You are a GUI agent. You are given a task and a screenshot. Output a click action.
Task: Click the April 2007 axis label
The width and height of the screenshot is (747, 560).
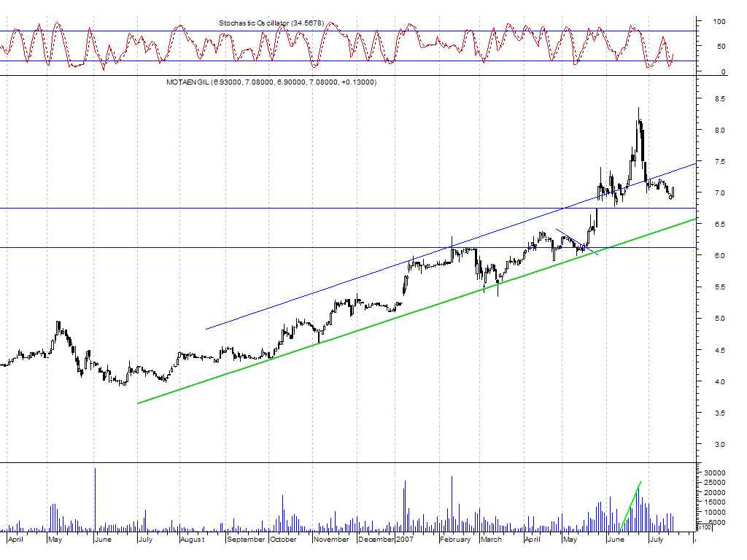point(533,540)
